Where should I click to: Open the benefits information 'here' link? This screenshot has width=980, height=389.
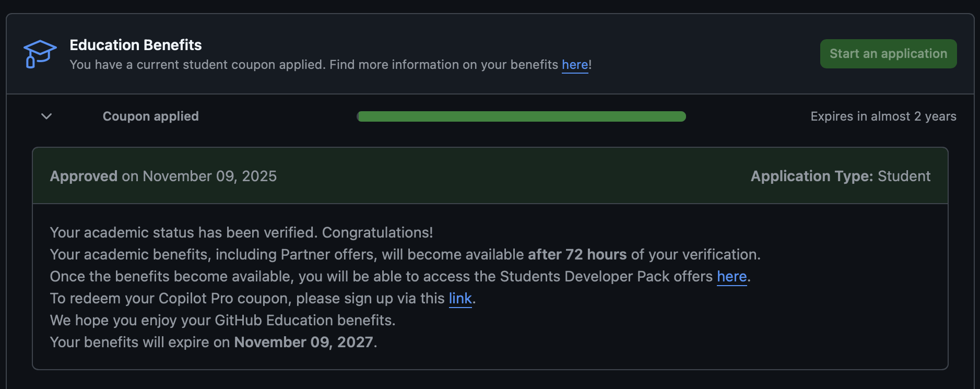pos(574,64)
